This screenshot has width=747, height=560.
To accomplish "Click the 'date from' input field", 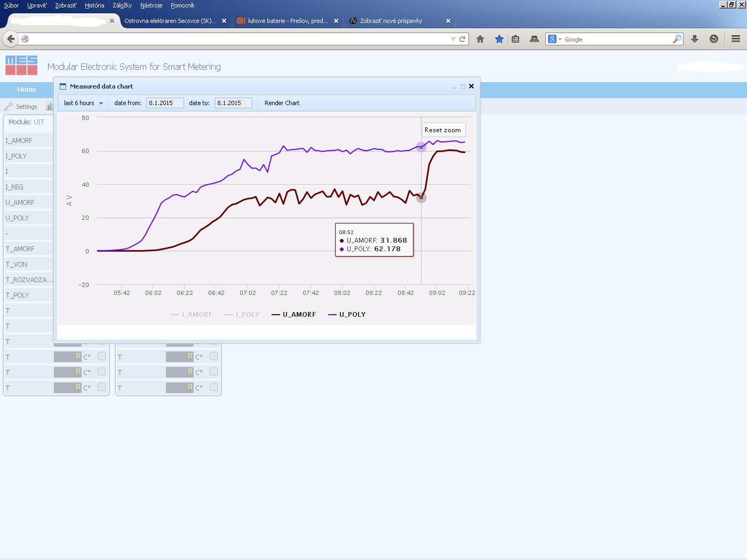I will pyautogui.click(x=165, y=103).
